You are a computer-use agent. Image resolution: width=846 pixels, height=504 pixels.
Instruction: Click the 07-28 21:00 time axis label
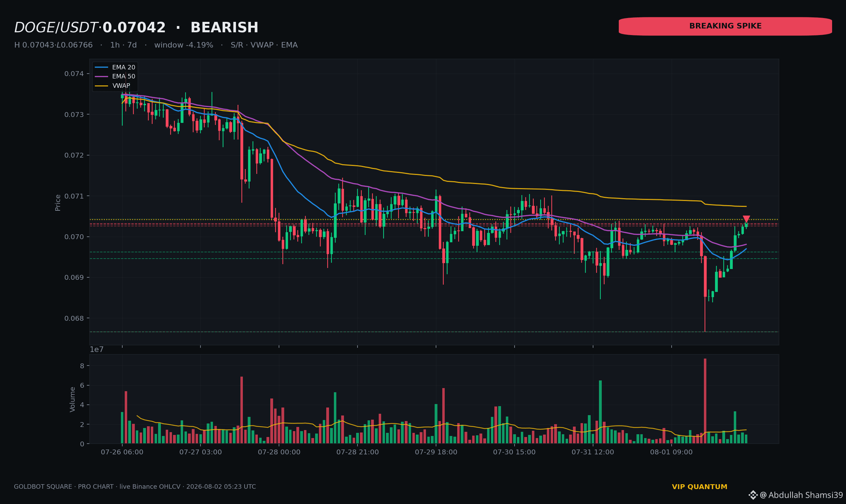tap(358, 452)
